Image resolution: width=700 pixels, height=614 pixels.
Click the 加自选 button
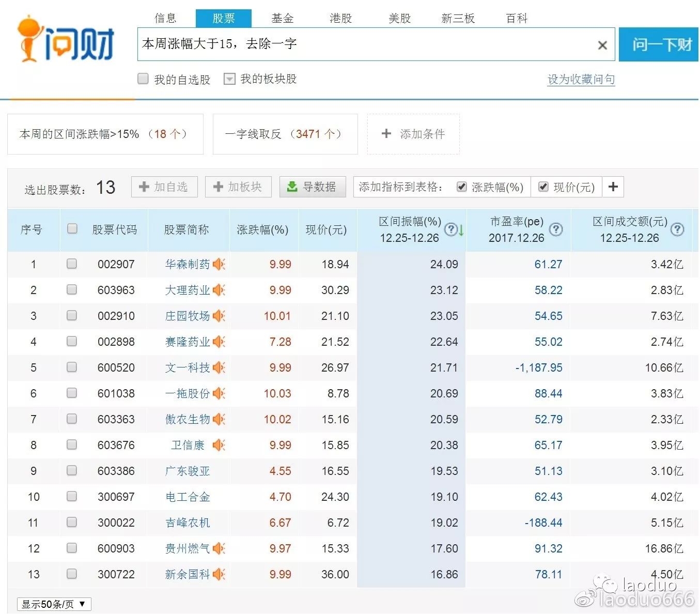click(x=164, y=187)
